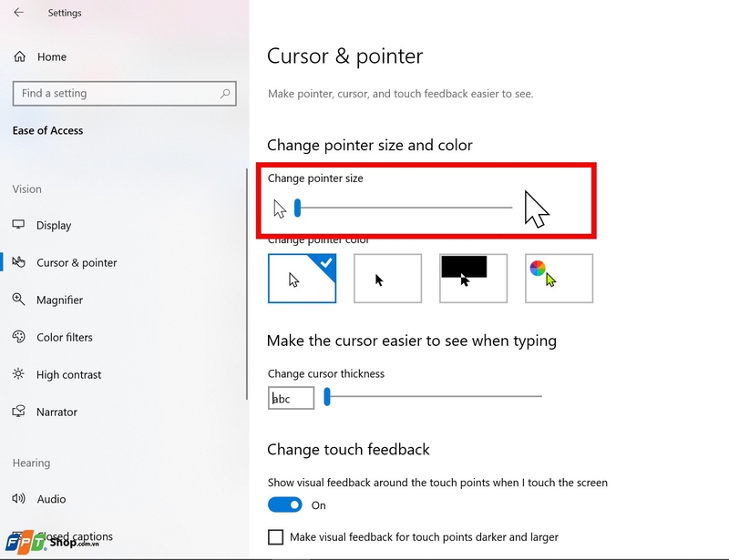Open the Narrator settings page
This screenshot has height=560, width=729.
coord(56,412)
